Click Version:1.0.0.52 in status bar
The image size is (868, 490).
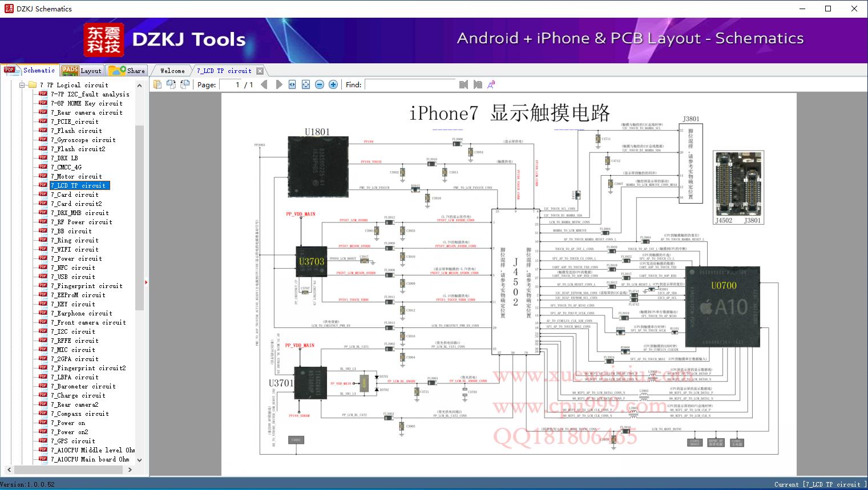click(28, 484)
